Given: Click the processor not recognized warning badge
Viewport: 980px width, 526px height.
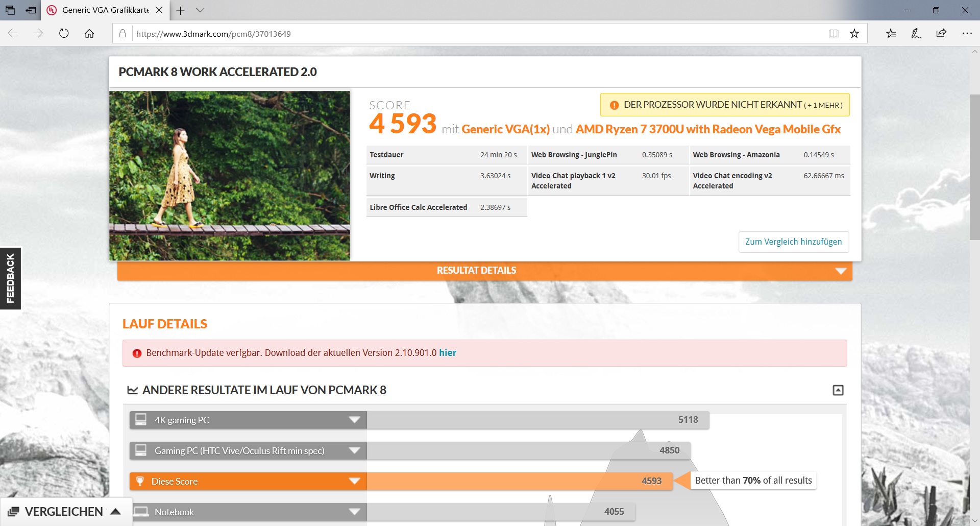Looking at the screenshot, I should click(725, 105).
